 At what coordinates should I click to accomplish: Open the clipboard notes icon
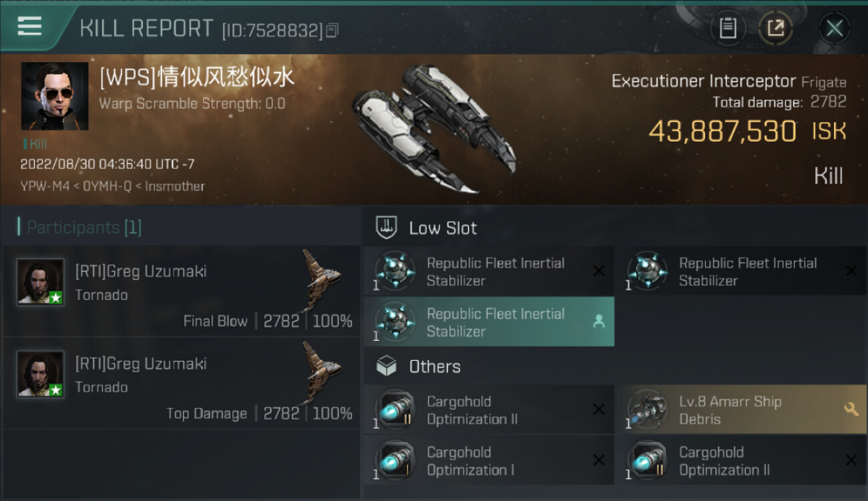pos(727,28)
